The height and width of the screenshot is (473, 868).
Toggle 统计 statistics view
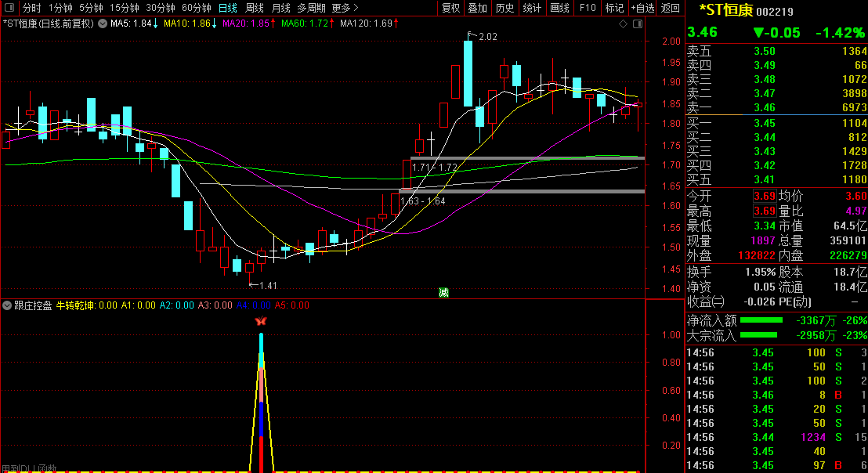[532, 8]
